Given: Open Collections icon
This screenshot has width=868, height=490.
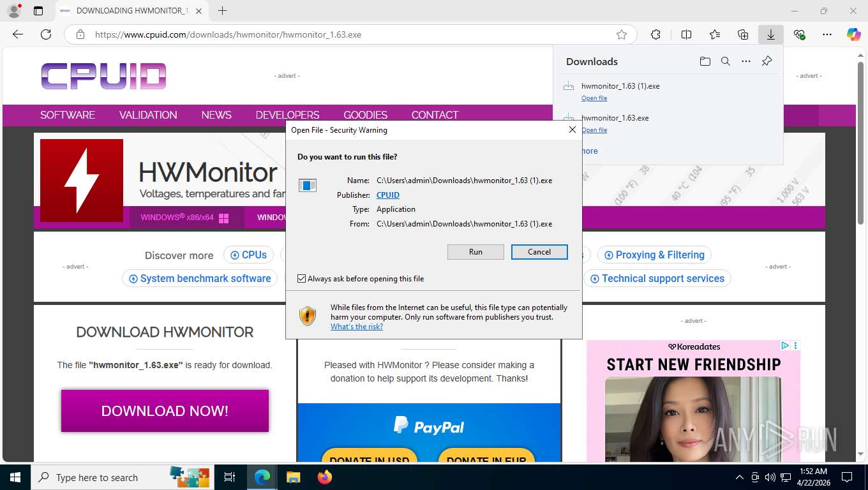Looking at the screenshot, I should point(743,34).
